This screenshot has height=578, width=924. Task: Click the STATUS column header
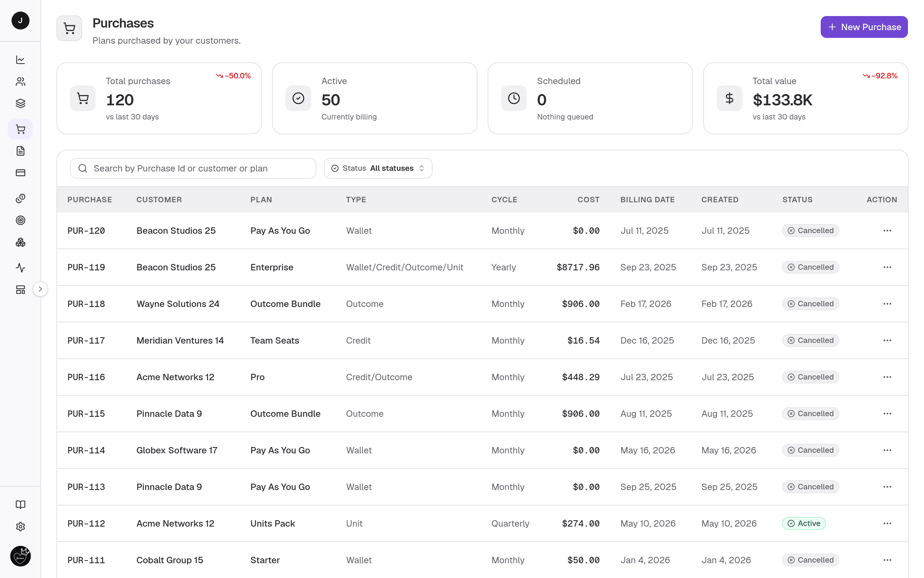[797, 199]
